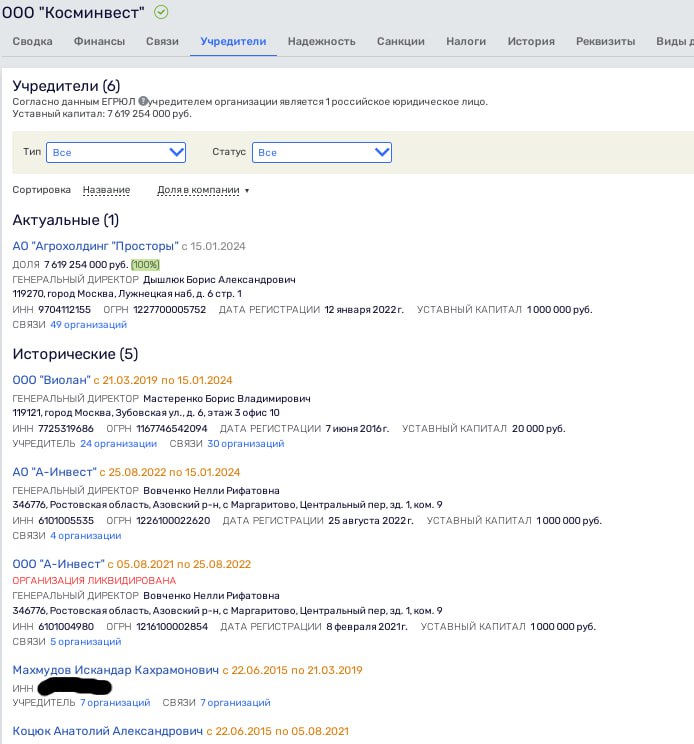This screenshot has height=744, width=694.
Task: Click the red ОРГАНИЗАЦИЯ ЛИКВИДИРОВАНА notice
Action: pos(94,580)
